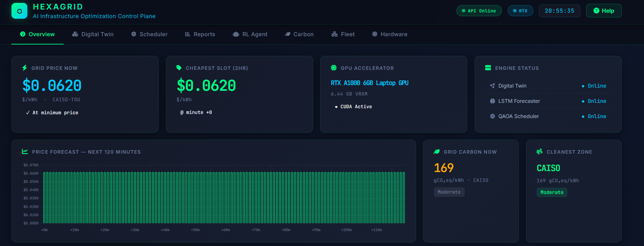The height and width of the screenshot is (246, 644).
Task: Click the At minimum price note
Action: 52,113
